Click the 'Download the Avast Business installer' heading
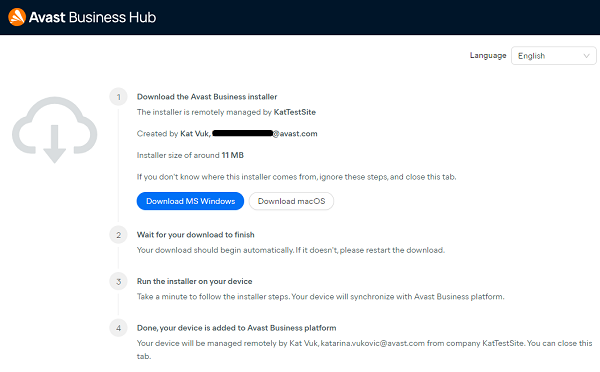This screenshot has width=600, height=372. click(207, 97)
